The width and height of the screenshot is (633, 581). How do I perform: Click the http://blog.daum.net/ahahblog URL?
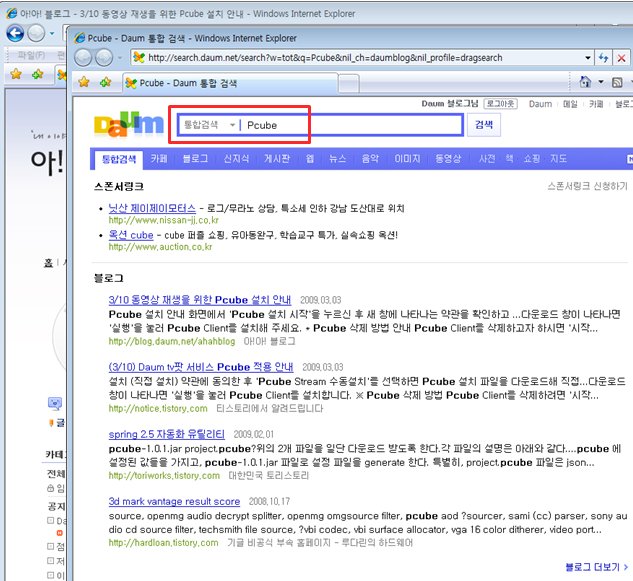pos(172,342)
